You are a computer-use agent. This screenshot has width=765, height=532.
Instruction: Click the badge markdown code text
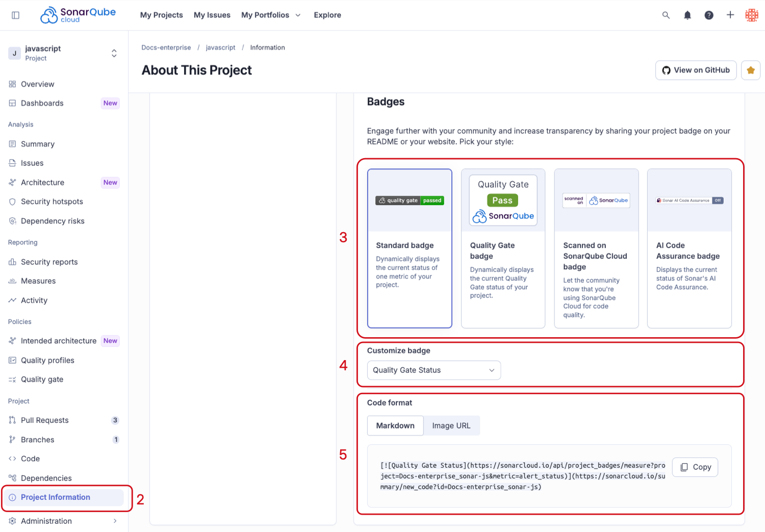[x=523, y=476]
